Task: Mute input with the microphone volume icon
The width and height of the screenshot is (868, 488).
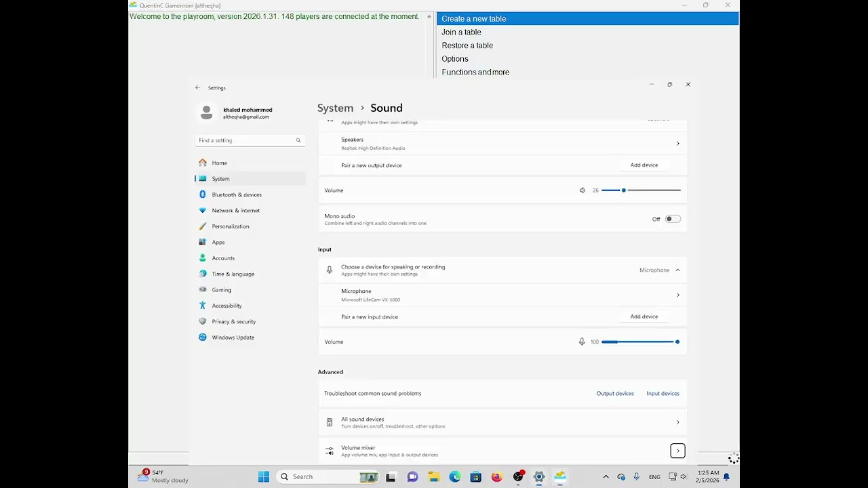Action: (581, 342)
